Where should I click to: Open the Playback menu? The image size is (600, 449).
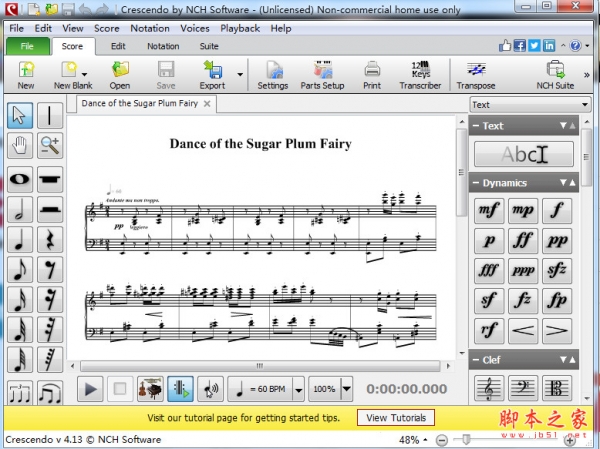coord(240,28)
